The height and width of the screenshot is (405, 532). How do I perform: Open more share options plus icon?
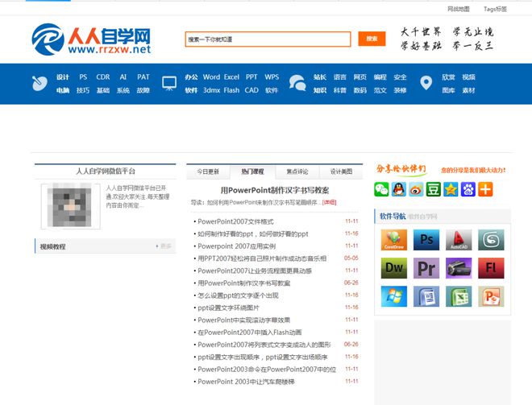click(x=485, y=189)
